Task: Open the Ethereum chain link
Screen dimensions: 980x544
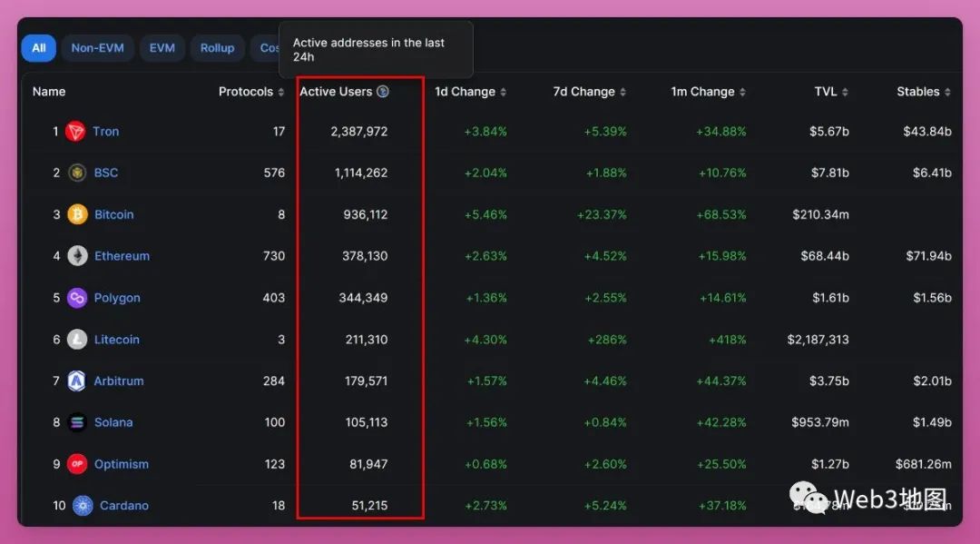Action: (122, 256)
